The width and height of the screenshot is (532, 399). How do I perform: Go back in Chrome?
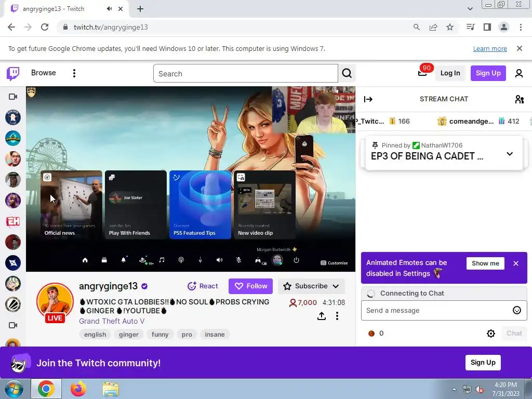coord(11,27)
